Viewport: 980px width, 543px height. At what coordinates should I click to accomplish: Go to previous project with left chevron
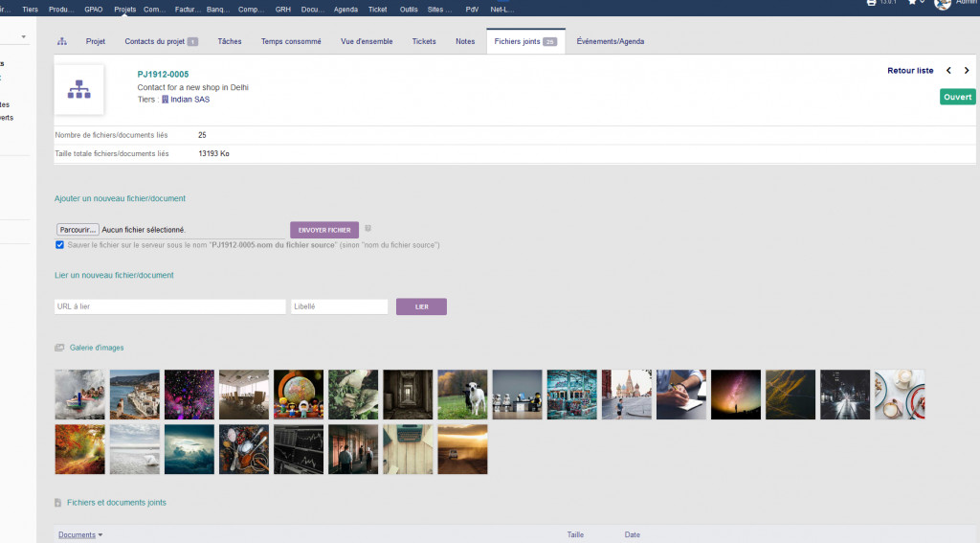coord(948,71)
